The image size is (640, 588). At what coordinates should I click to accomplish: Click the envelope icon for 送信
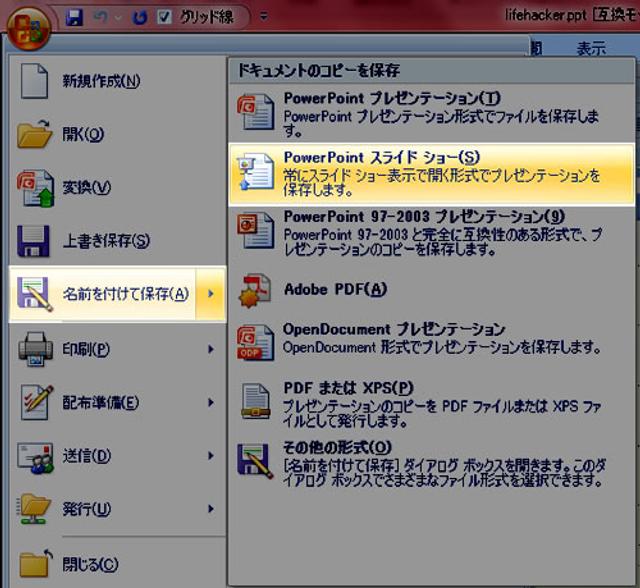coord(35,458)
